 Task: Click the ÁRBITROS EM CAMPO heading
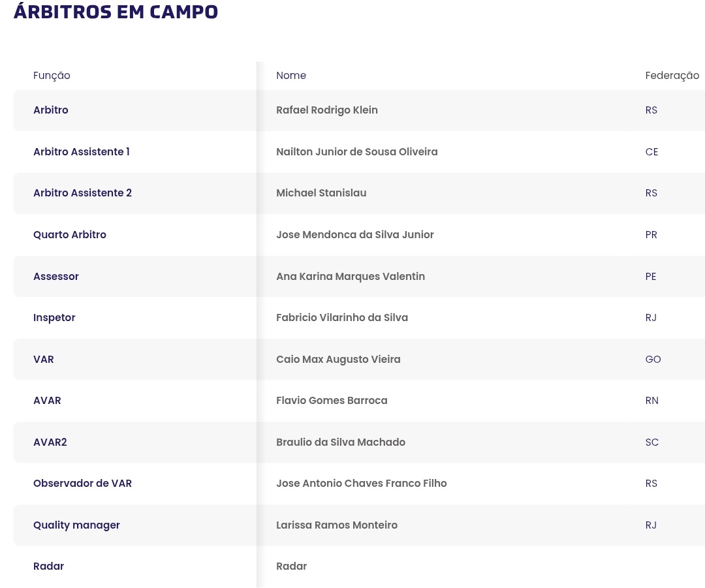pos(116,12)
